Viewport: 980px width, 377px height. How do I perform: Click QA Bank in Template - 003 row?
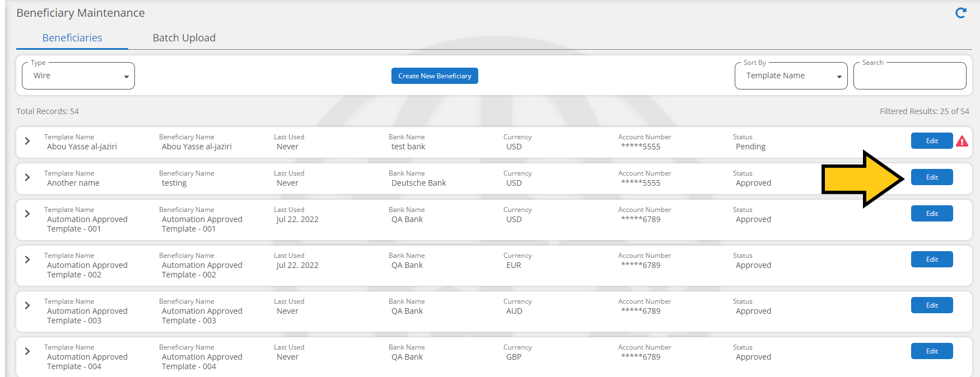coord(407,311)
